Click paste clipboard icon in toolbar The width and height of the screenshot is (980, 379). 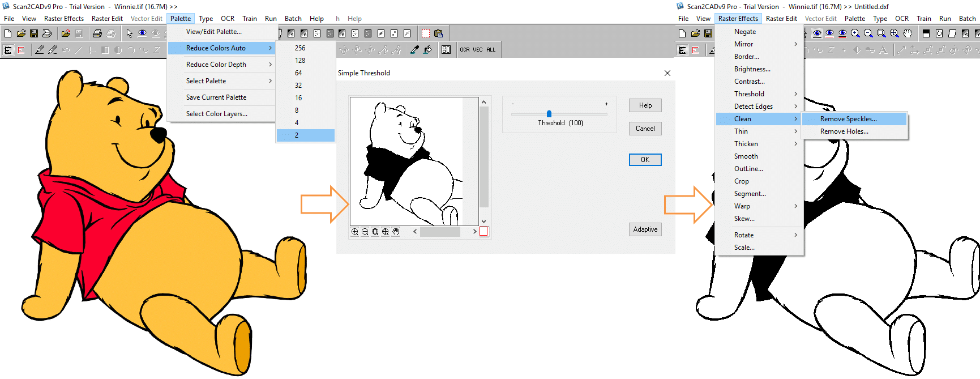click(x=438, y=33)
